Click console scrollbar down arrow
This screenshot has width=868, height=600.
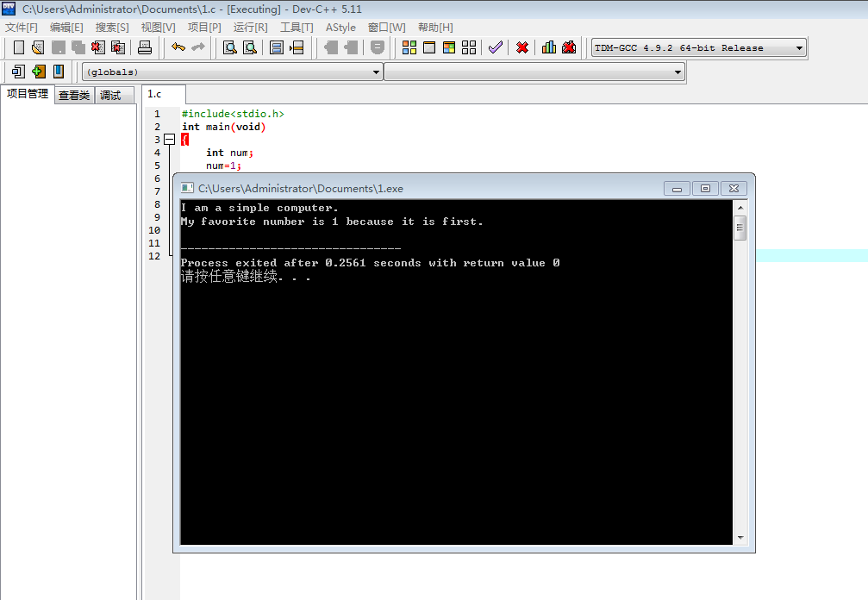coord(740,537)
